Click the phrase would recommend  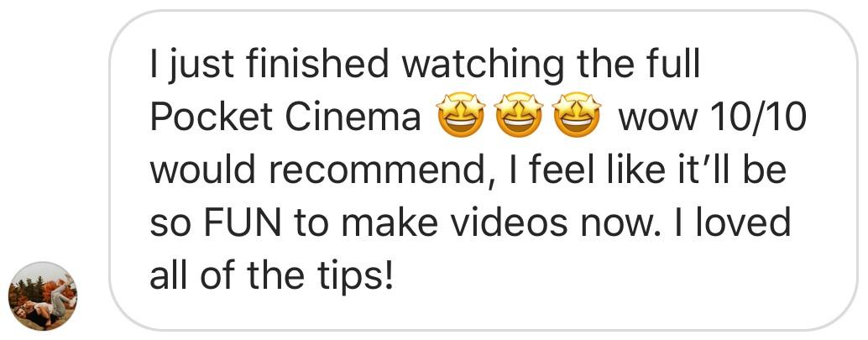316,170
